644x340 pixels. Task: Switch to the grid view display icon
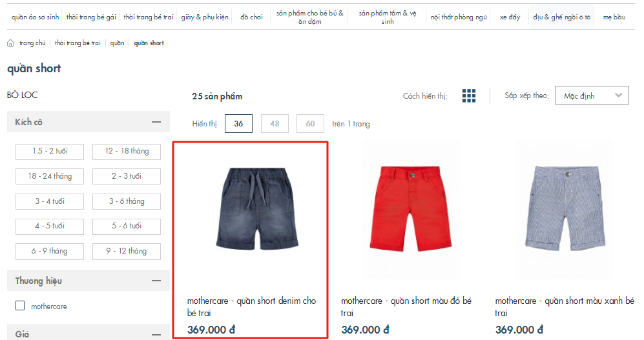point(468,95)
